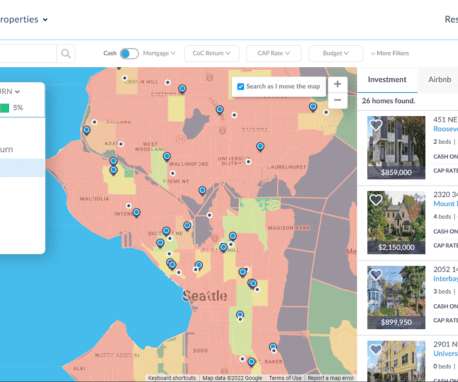Uncheck Search as I move the map
458x382 pixels.
coord(240,87)
